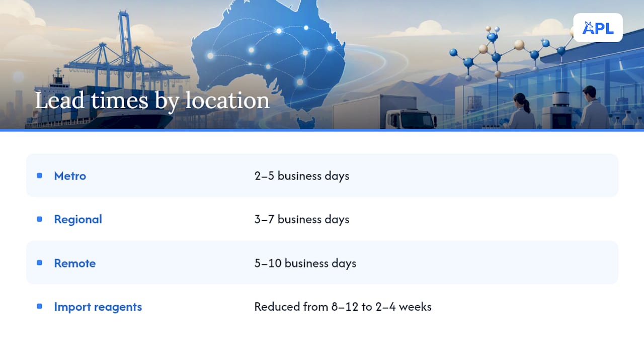Click the bullet beside Remote
The height and width of the screenshot is (362, 644).
point(39,263)
